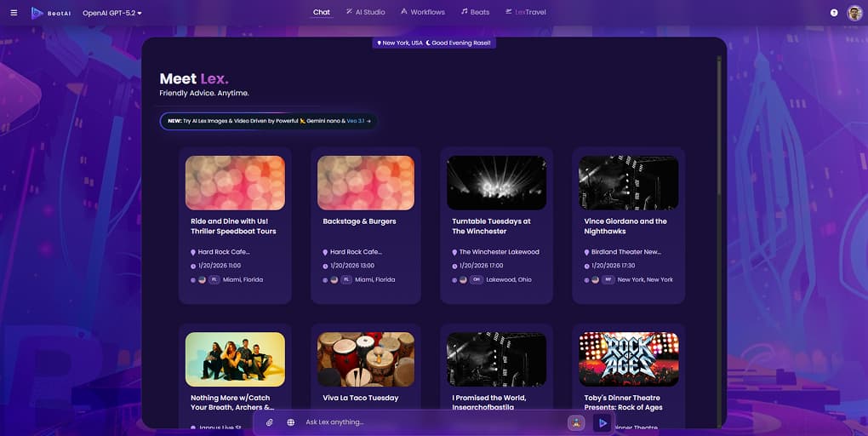Click the Ask Lex anything input field
The image size is (868, 436).
coord(425,422)
